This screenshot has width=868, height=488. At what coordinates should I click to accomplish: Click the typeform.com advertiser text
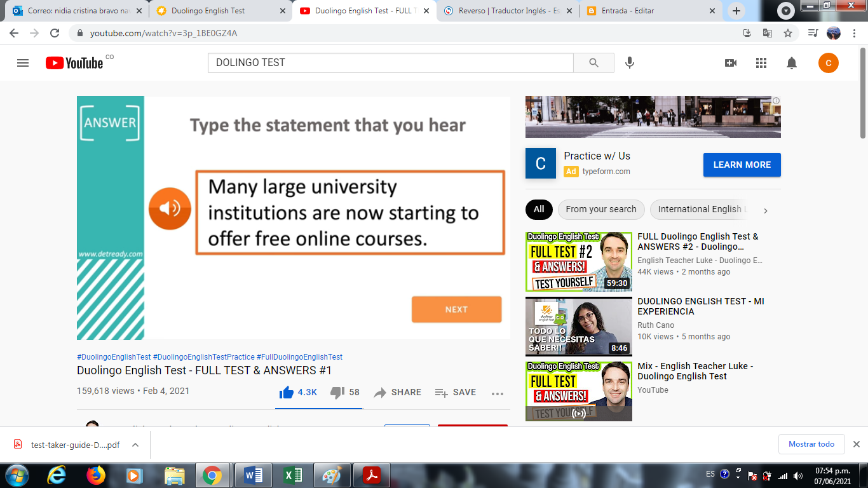606,172
